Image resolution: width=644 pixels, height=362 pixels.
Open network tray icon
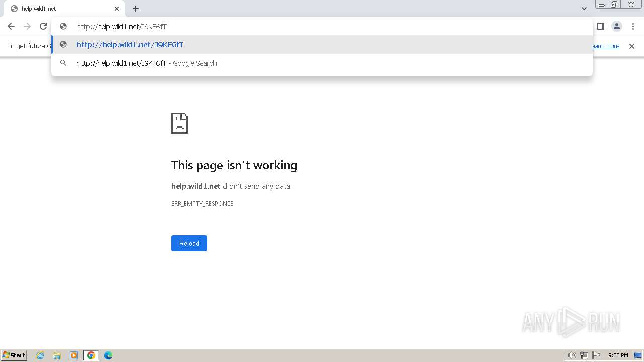pyautogui.click(x=584, y=355)
